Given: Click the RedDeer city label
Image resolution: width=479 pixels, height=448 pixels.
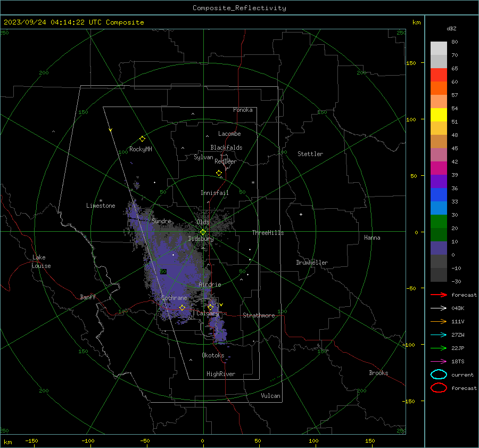Looking at the screenshot, I should pos(226,161).
